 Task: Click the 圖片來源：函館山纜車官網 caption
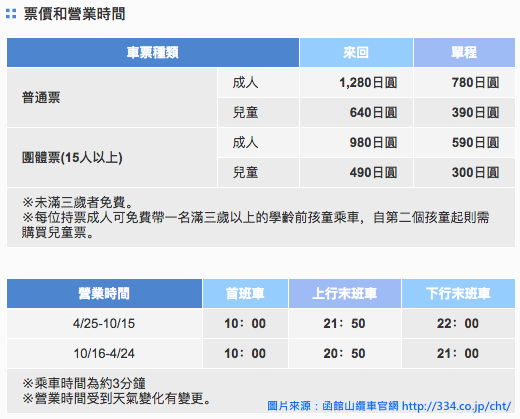[x=333, y=406]
